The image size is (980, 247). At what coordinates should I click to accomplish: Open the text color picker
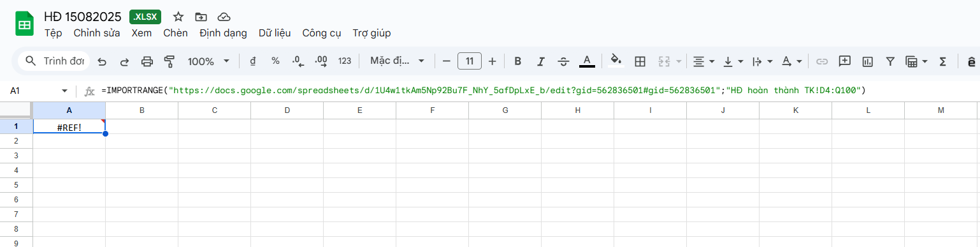587,61
